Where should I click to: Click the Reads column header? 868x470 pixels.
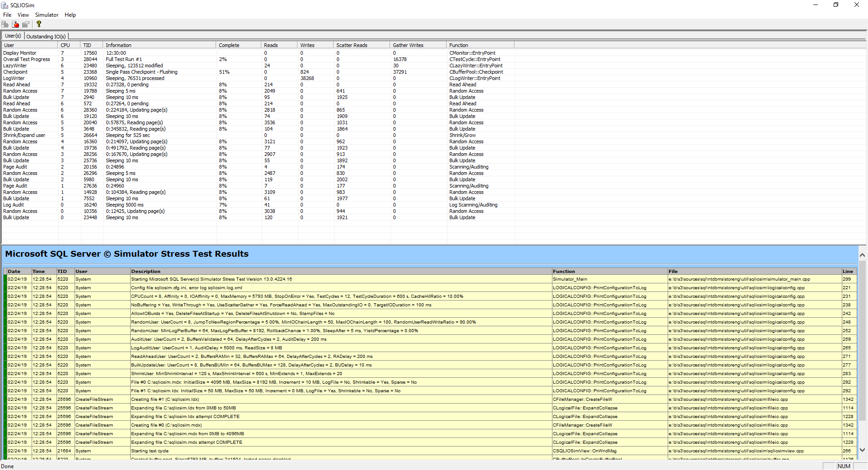coord(280,45)
